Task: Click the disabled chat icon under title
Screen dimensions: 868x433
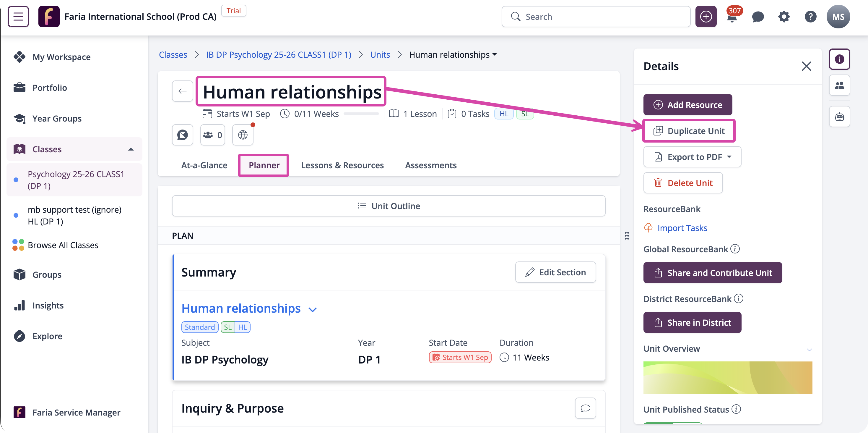Action: pyautogui.click(x=182, y=135)
